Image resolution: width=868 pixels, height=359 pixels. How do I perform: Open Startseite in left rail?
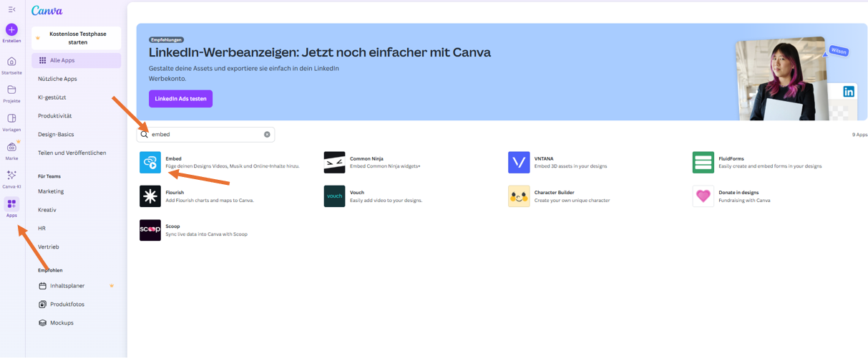(x=11, y=62)
